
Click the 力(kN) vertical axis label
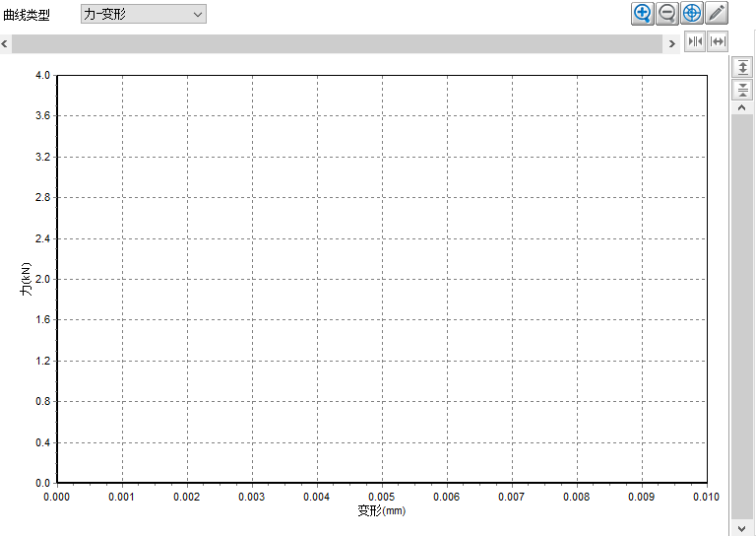(x=27, y=279)
